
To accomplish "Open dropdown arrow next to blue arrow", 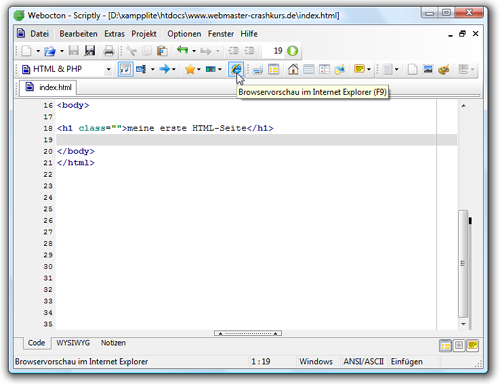I will click(x=174, y=69).
